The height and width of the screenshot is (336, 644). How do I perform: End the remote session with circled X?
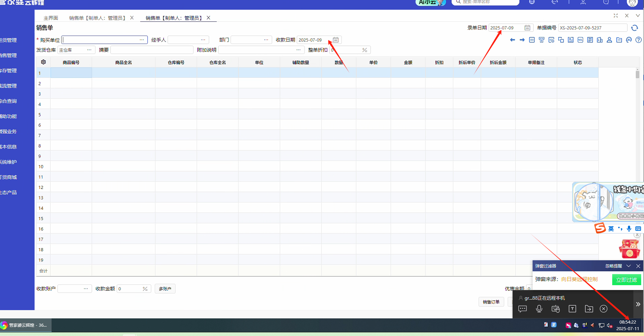tap(604, 309)
